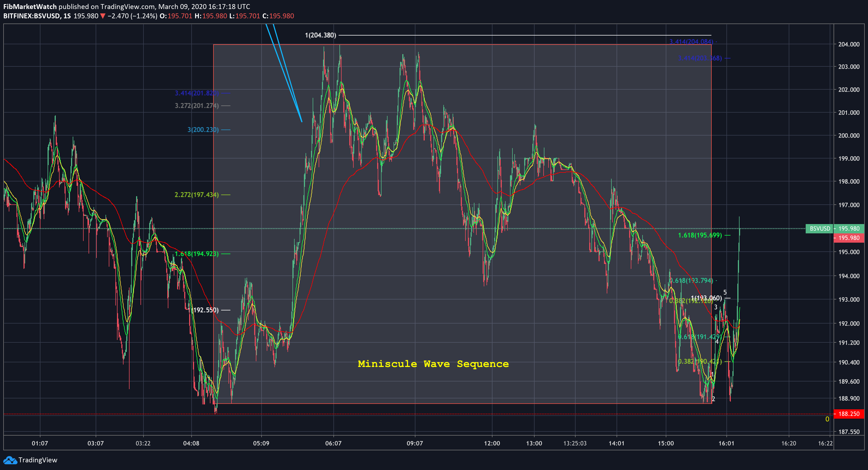Click the BITFINEX:BSVUSD symbol title
868x470 pixels.
(32, 16)
